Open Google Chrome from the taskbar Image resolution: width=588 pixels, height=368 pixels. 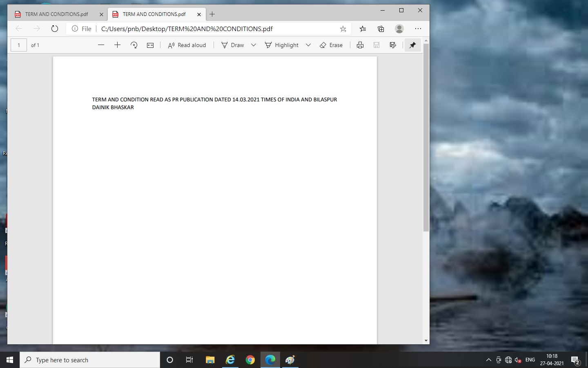tap(250, 360)
